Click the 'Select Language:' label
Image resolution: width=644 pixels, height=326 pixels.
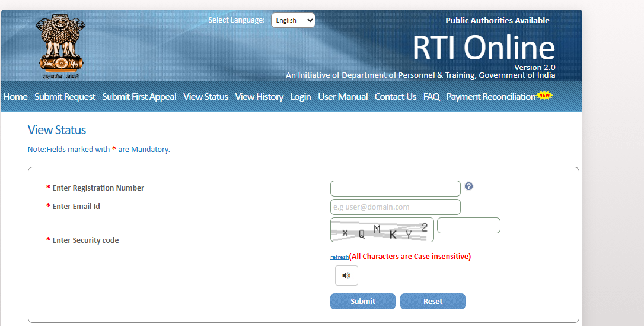237,20
